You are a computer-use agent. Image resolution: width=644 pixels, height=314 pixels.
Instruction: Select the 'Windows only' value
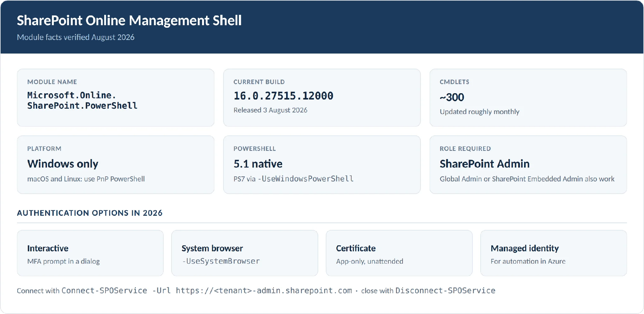coord(63,164)
